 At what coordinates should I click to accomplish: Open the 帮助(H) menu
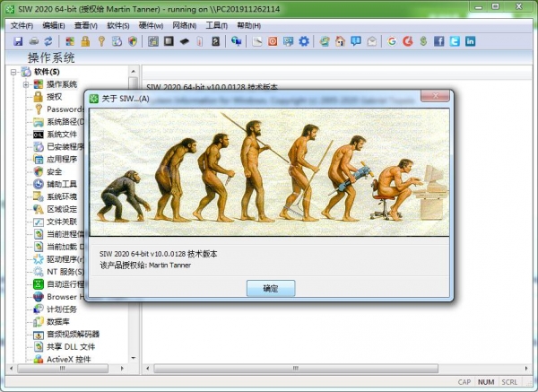click(248, 26)
